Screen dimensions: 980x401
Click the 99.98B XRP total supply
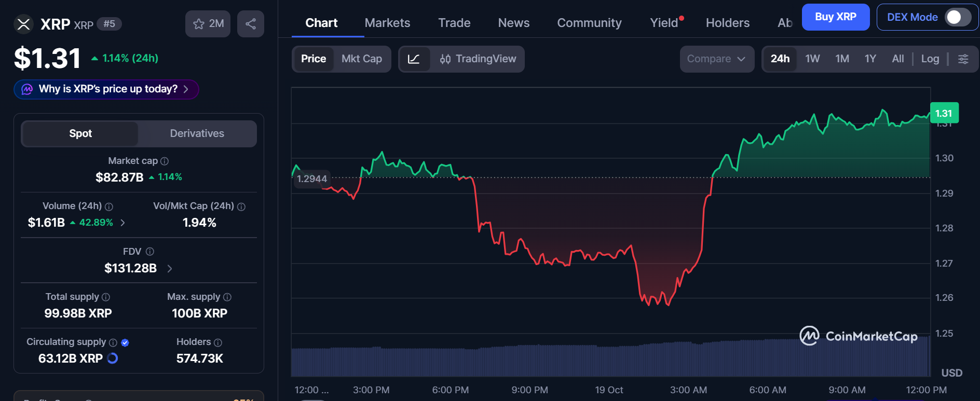78,313
